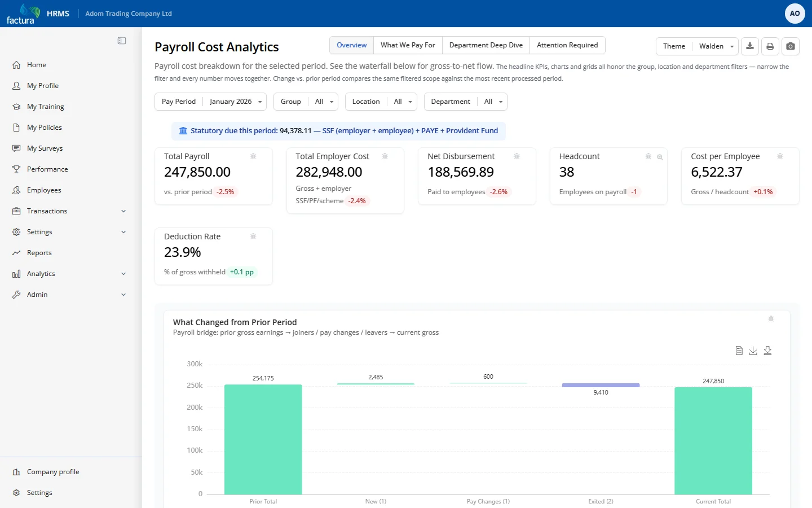Click the download icon beside the Theme selector

[x=750, y=46]
